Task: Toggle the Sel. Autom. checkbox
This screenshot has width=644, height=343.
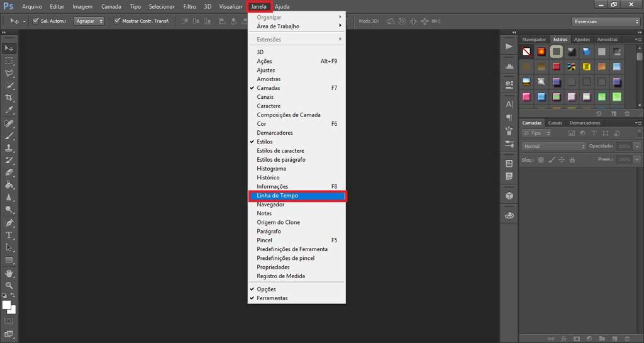Action: 36,21
